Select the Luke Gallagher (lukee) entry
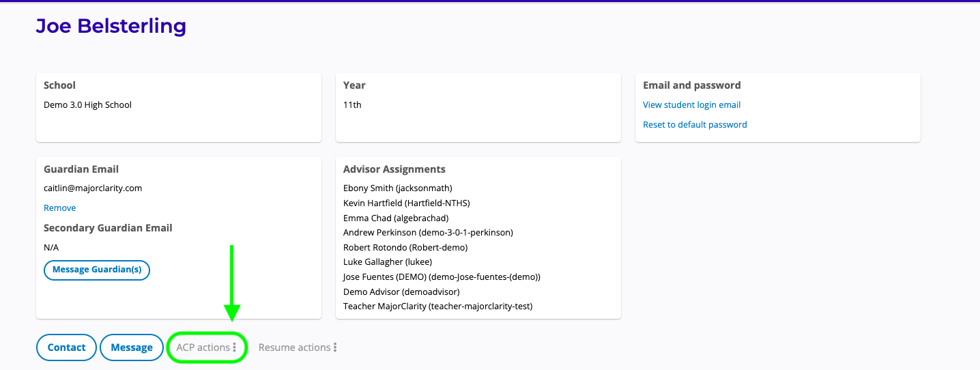The image size is (980, 370). [x=387, y=262]
